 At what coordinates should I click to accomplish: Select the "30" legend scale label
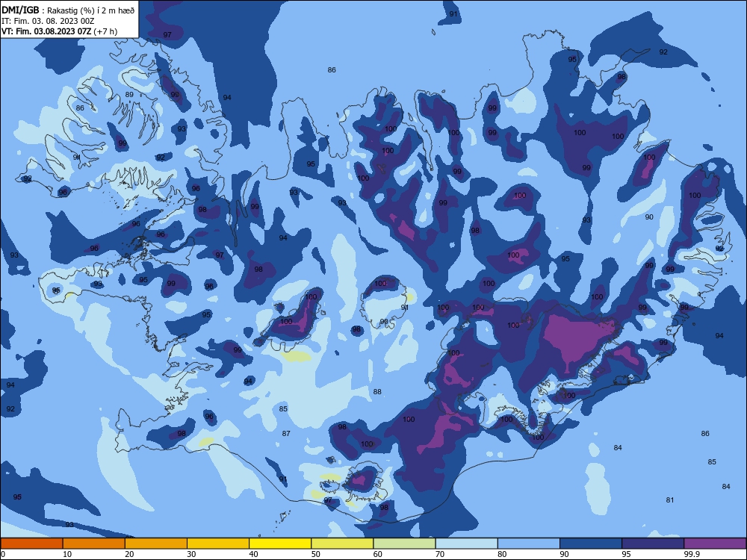(x=191, y=554)
